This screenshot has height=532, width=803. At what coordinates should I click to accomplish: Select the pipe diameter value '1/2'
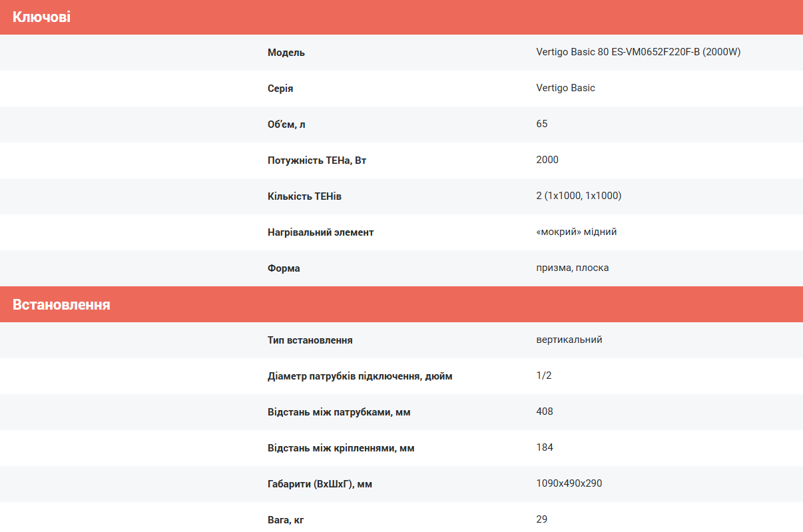click(x=544, y=376)
